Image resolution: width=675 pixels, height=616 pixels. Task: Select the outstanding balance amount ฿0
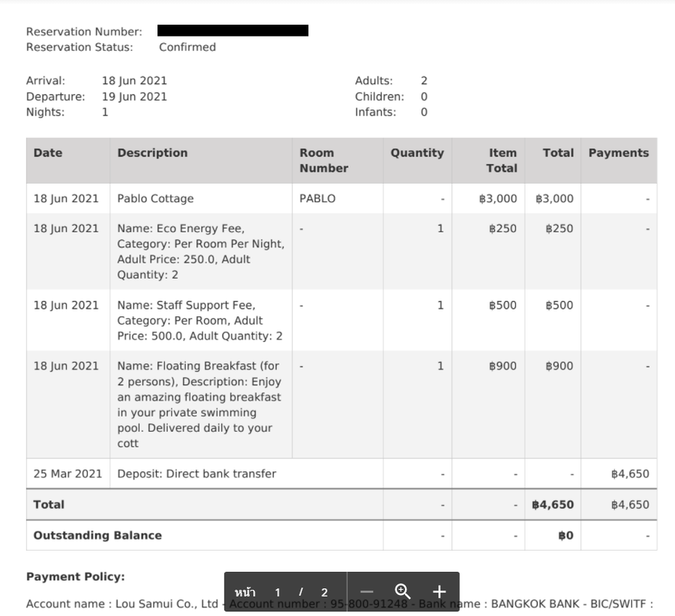[x=565, y=536]
